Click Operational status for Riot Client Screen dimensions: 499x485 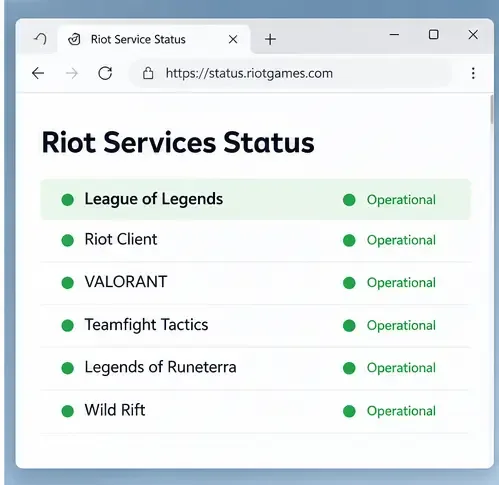click(x=389, y=240)
